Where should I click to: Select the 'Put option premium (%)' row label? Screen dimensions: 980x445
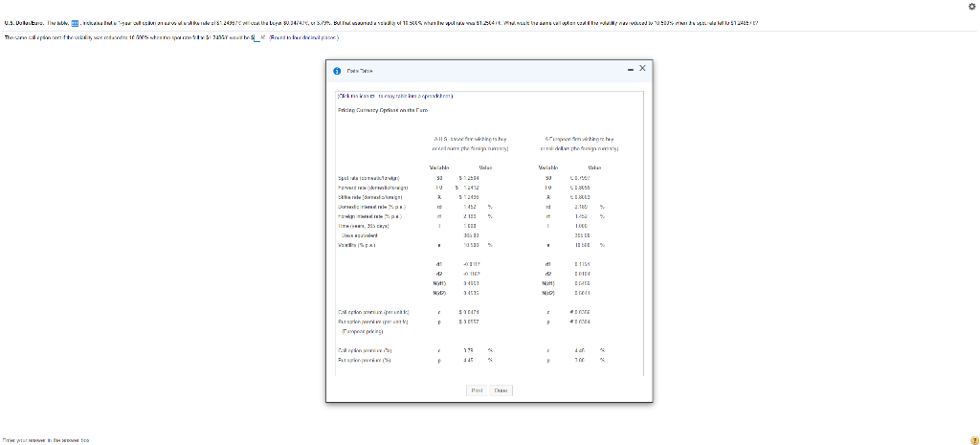[364, 361]
